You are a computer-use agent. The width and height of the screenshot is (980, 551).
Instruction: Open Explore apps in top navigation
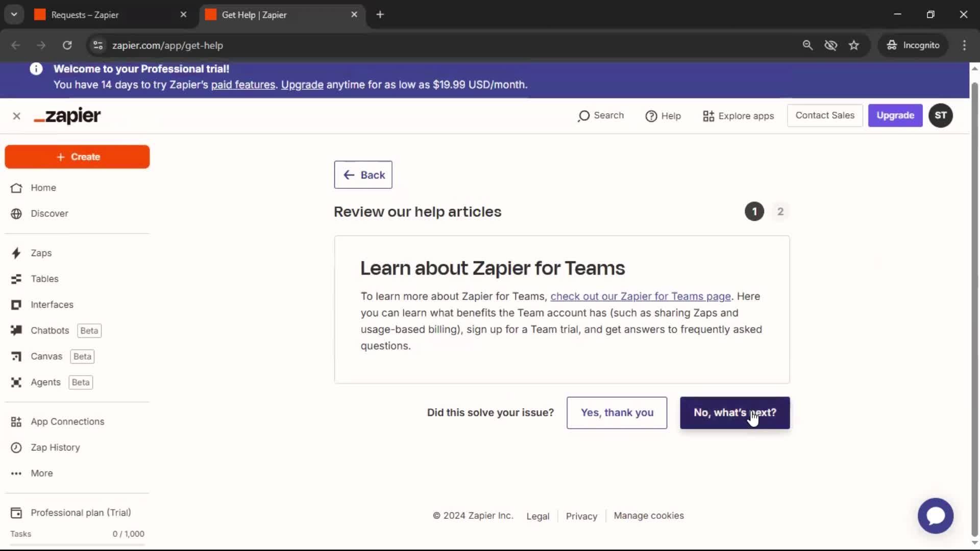click(x=738, y=116)
